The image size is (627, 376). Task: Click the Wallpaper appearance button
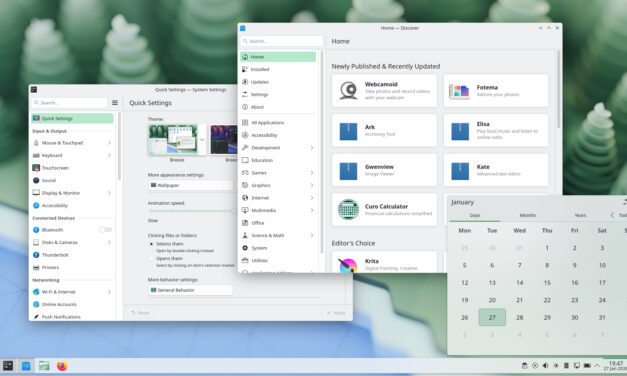190,185
